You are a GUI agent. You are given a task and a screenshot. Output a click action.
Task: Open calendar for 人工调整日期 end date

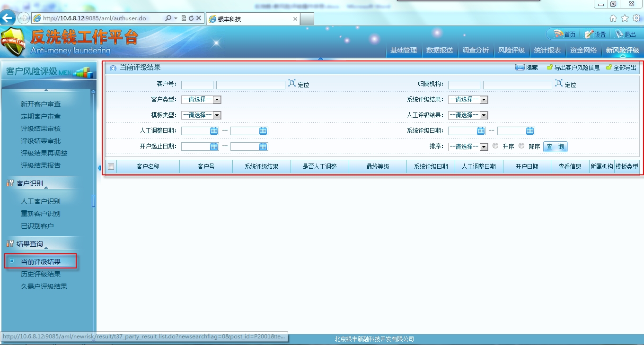264,131
